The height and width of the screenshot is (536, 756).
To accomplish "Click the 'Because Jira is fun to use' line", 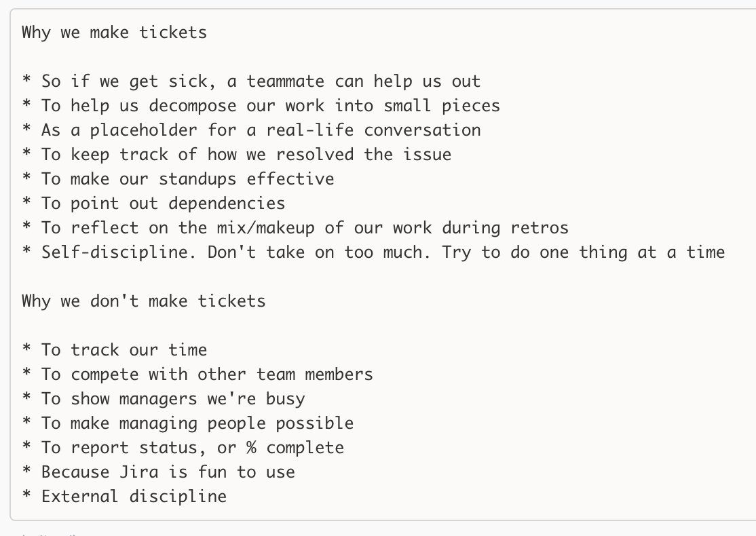I will click(158, 472).
